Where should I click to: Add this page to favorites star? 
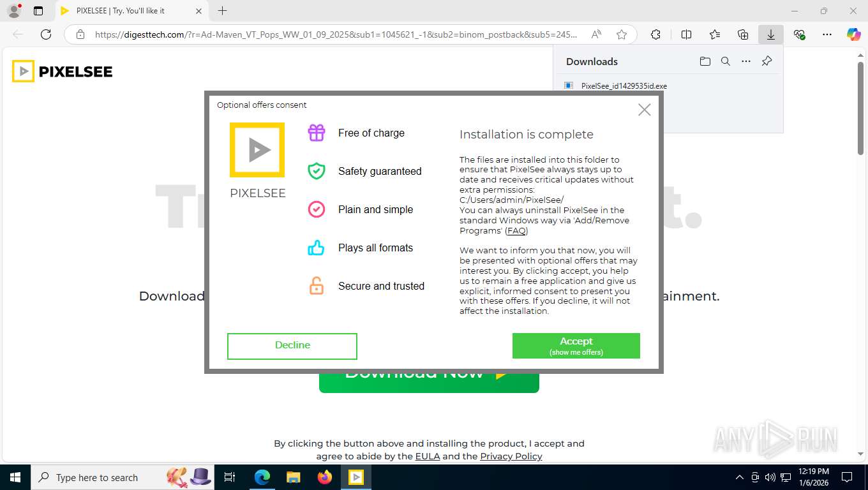coord(622,34)
